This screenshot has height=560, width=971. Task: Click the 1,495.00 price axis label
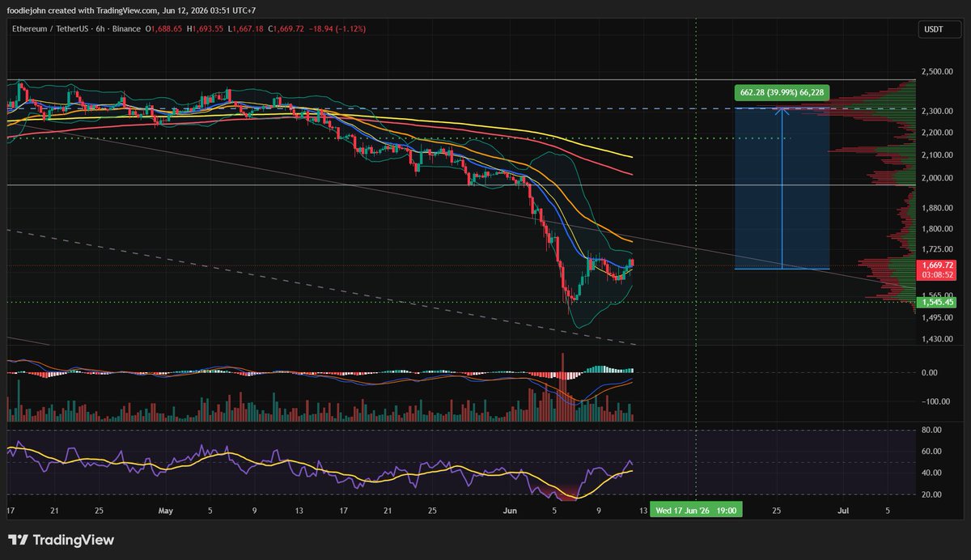[x=935, y=318]
